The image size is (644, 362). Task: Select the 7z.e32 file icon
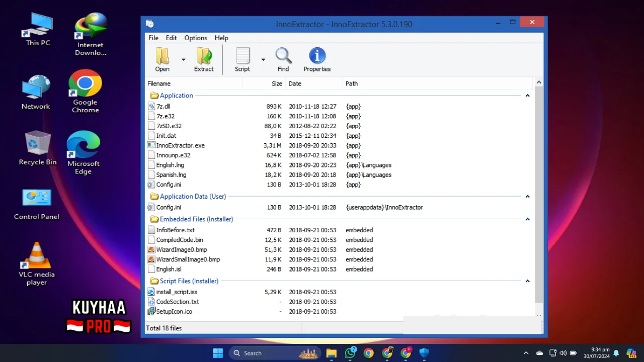pyautogui.click(x=152, y=116)
